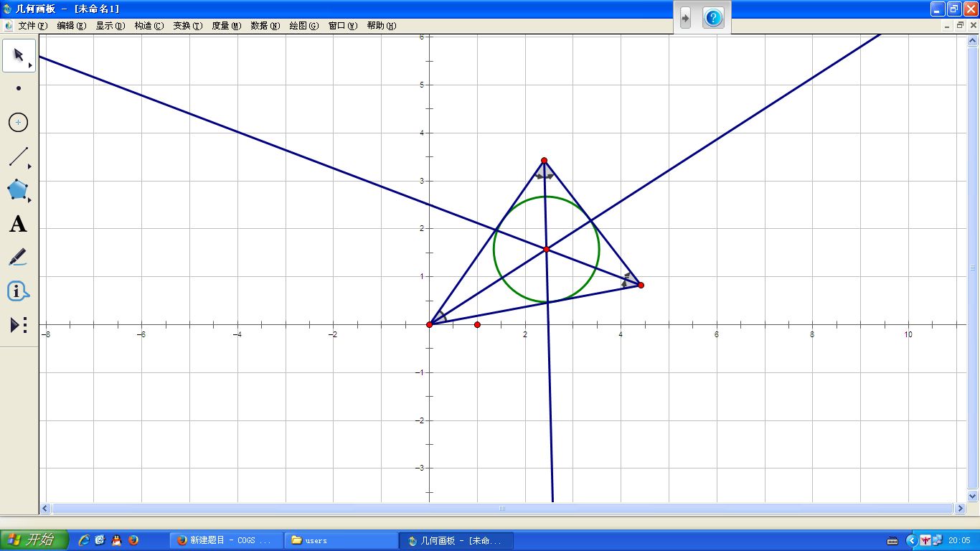Screen dimensions: 980x551
Task: Open the 绘图 (Graph) menu
Action: pos(303,26)
